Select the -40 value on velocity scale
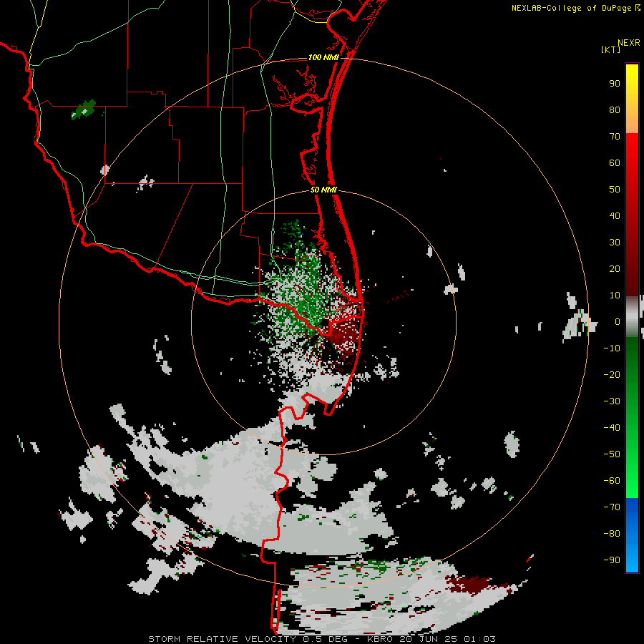The width and height of the screenshot is (644, 644). 612,428
